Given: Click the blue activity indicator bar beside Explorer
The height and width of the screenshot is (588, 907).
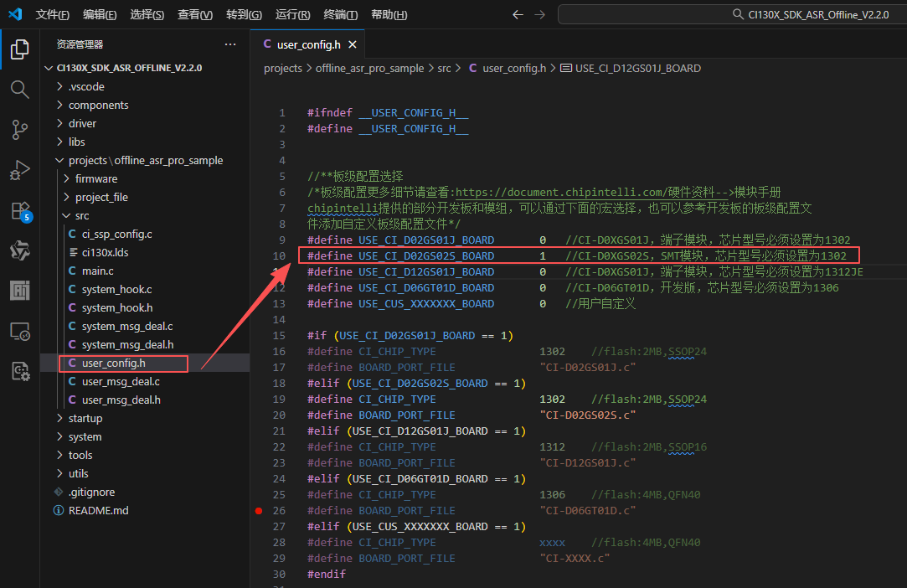Looking at the screenshot, I should coord(2,49).
